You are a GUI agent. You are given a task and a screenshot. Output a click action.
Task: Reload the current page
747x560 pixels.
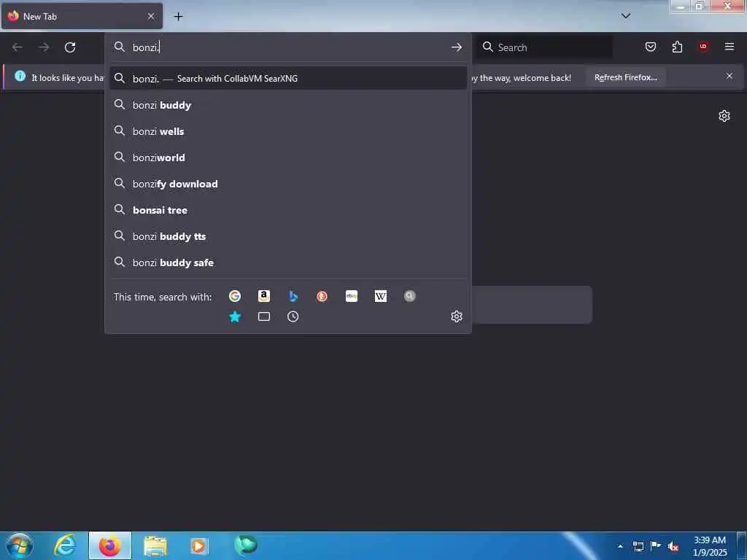coord(70,47)
